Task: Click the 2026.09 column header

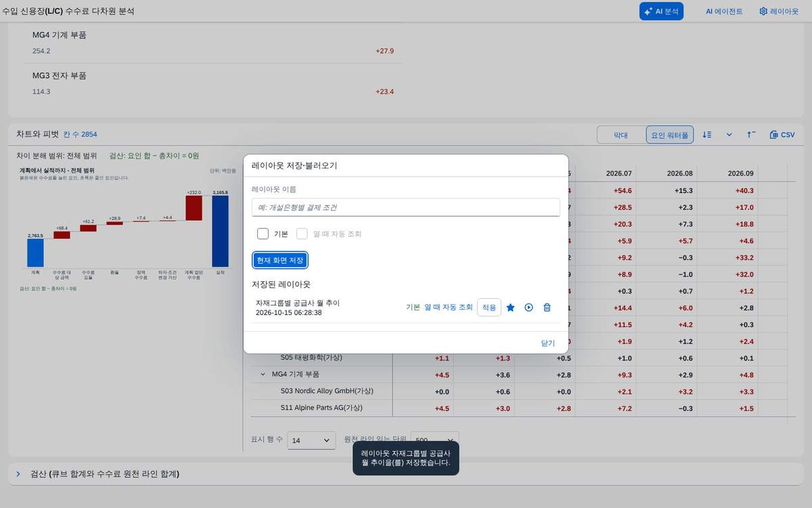Action: [727, 173]
